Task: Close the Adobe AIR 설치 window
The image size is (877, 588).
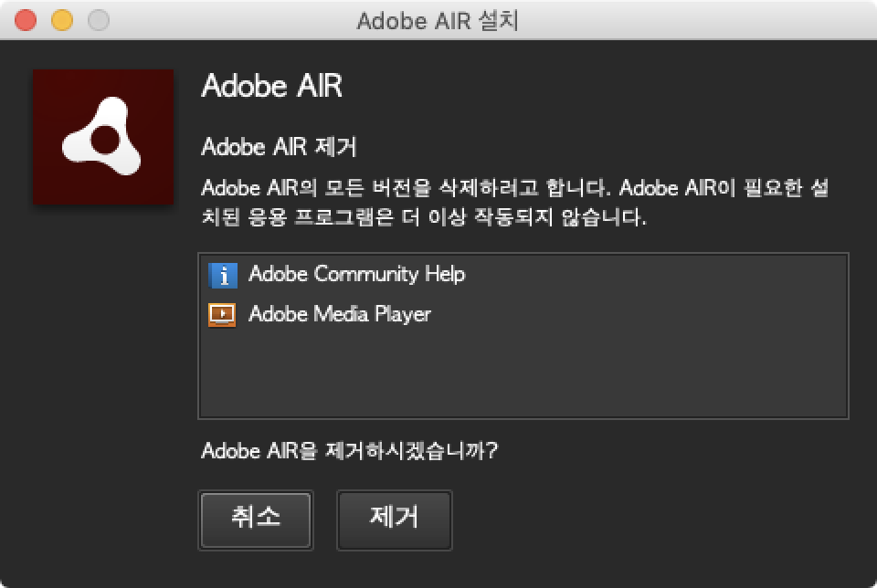Action: click(x=26, y=20)
